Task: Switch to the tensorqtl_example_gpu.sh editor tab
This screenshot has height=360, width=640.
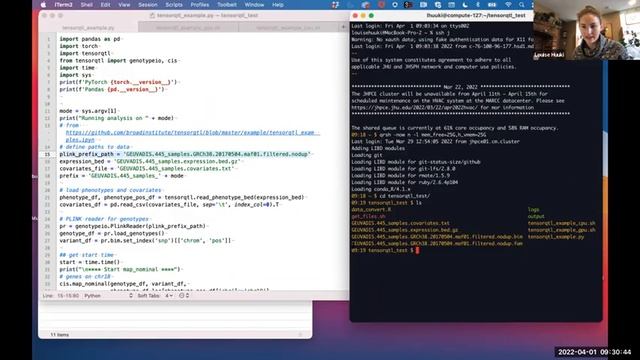Action: click(x=188, y=28)
